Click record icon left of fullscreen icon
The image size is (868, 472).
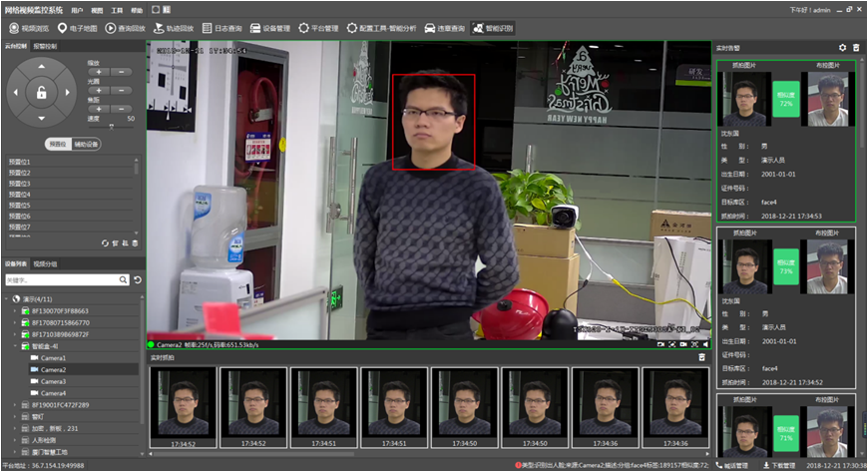683,344
